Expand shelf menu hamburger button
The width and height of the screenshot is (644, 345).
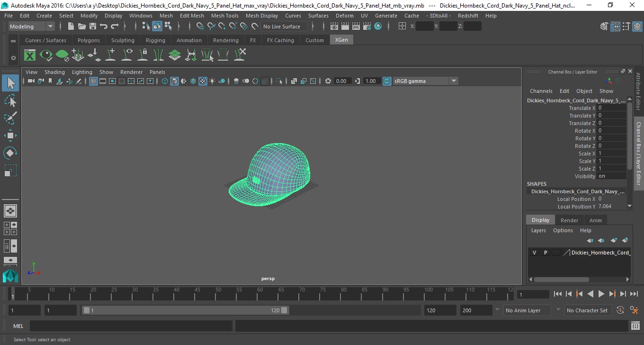(13, 41)
